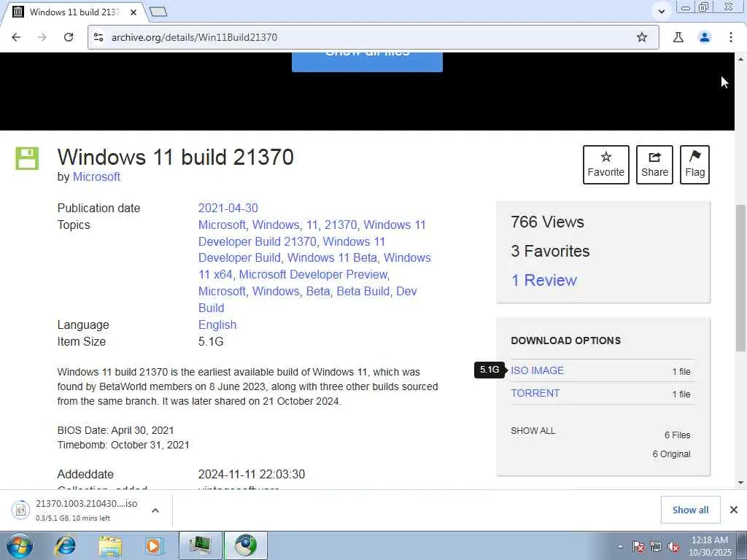
Task: Open the Microsoft creator link
Action: [96, 176]
